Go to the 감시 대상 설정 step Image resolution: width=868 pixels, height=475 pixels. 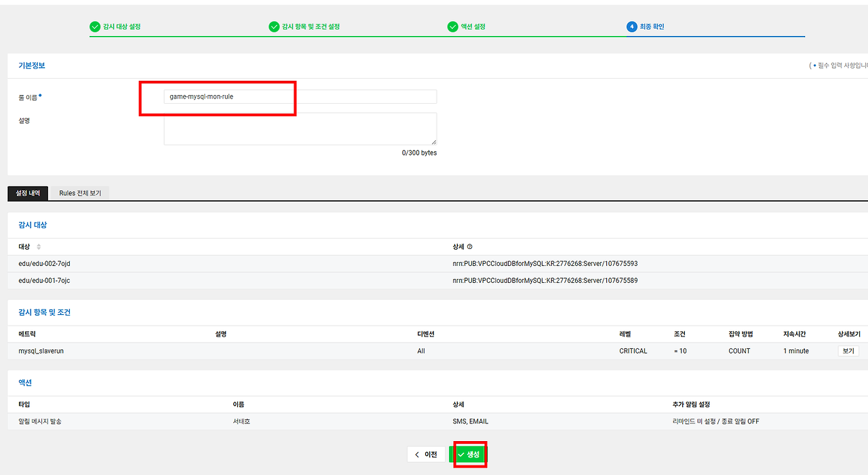click(122, 27)
